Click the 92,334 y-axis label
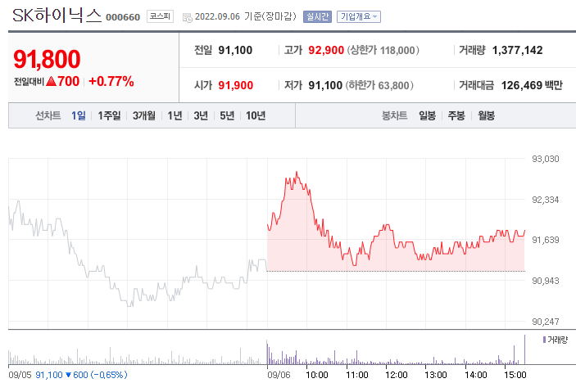This screenshot has height=392, width=576. (546, 200)
